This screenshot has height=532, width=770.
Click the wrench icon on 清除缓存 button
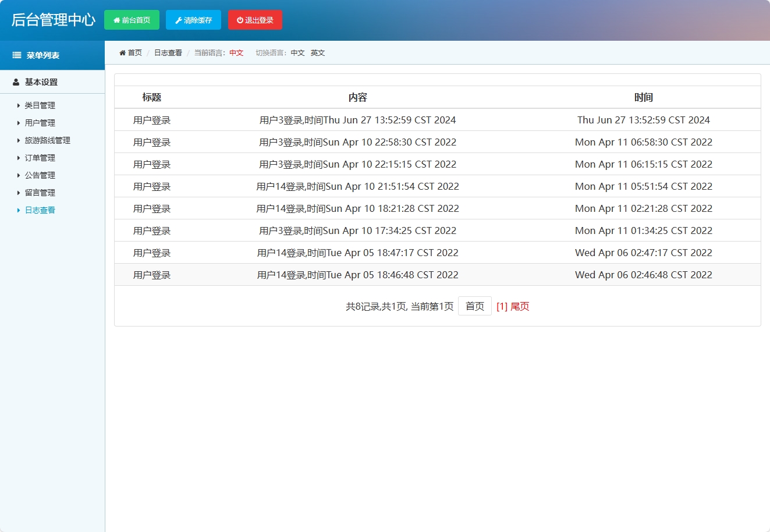pos(178,20)
